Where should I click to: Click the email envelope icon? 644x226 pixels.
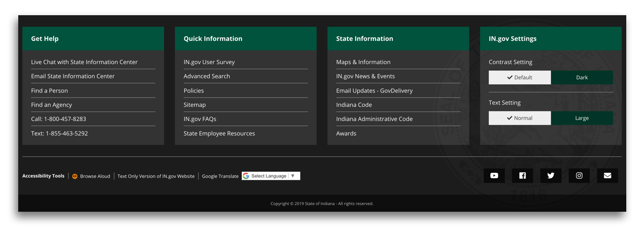coord(608,176)
